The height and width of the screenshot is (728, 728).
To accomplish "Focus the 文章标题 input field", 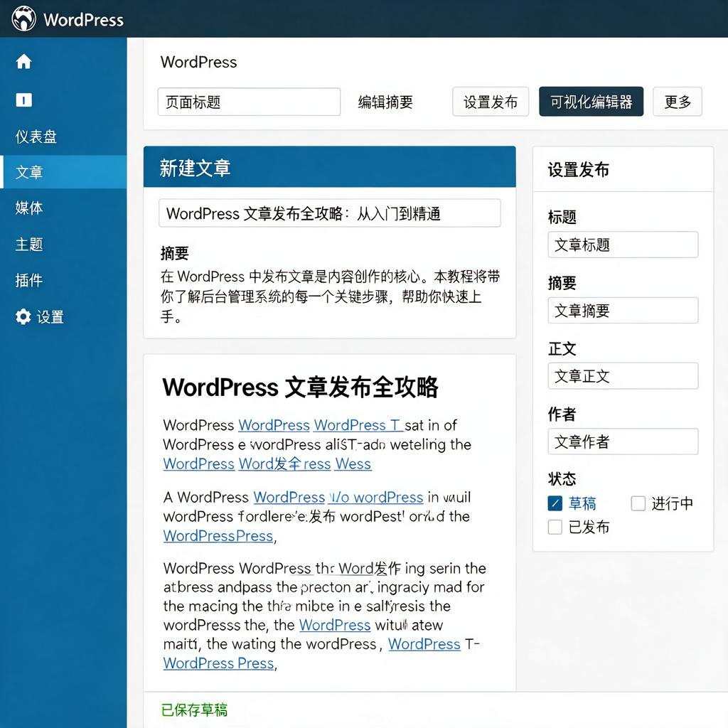I will pos(623,245).
